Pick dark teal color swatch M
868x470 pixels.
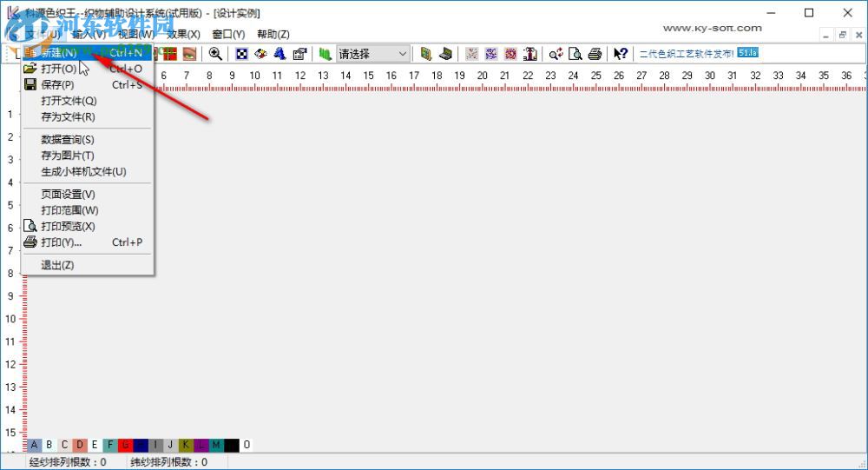pos(216,445)
